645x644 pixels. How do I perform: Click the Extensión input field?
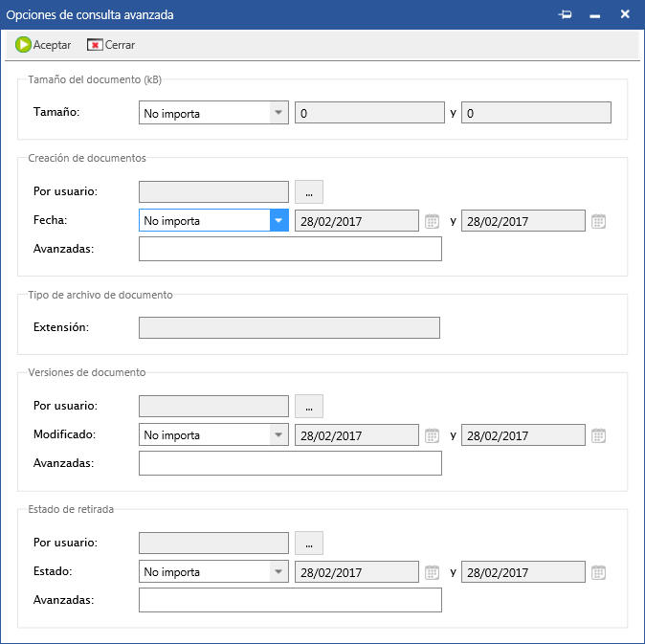(290, 328)
